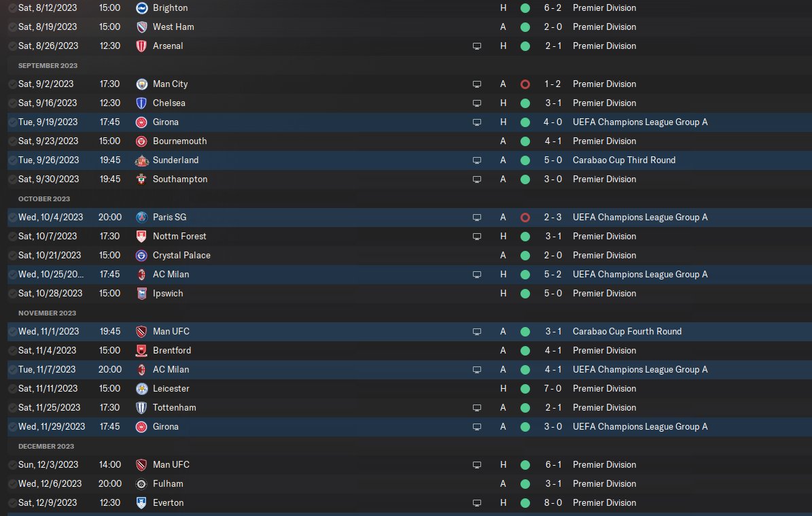The width and height of the screenshot is (812, 516).
Task: Click the Tottenham club badge
Action: [x=142, y=408]
